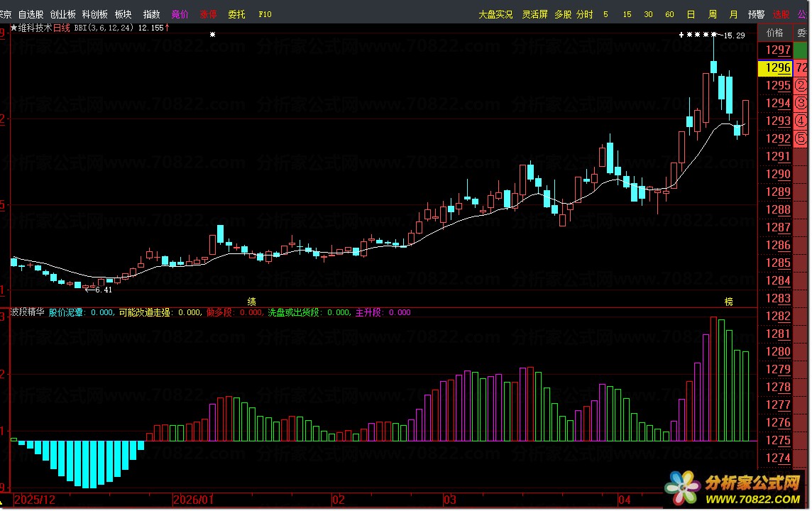
Task: Open the 自选股 watchlist tab
Action: pyautogui.click(x=31, y=14)
